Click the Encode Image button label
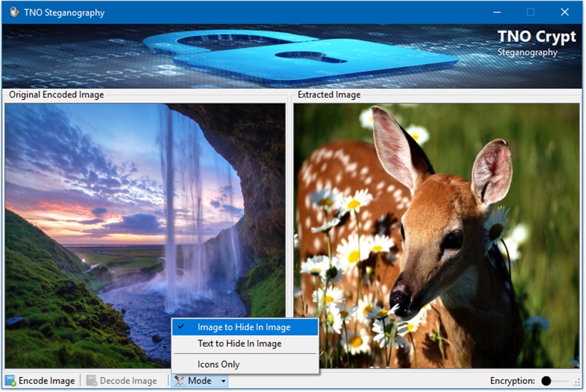This screenshot has height=392, width=586. pyautogui.click(x=47, y=381)
